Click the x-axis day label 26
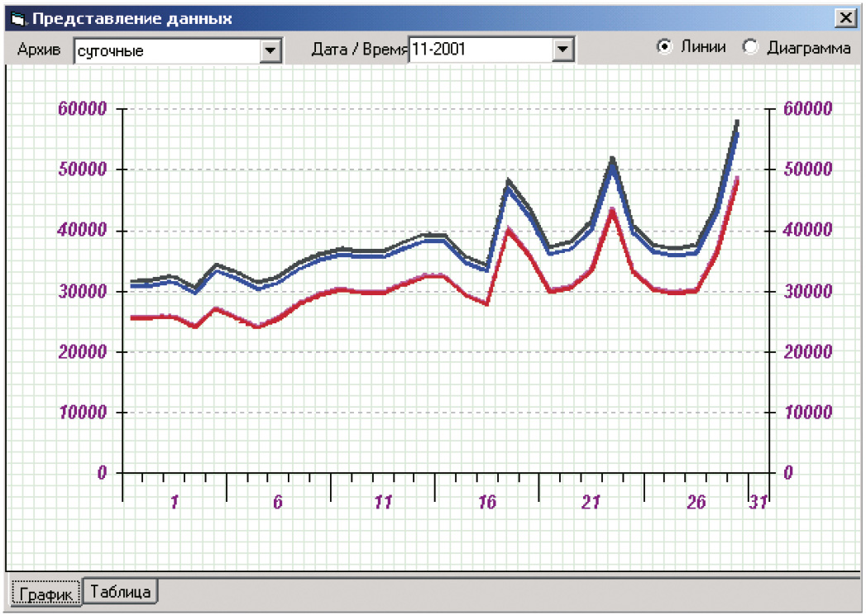Image resolution: width=866 pixels, height=616 pixels. tap(696, 502)
